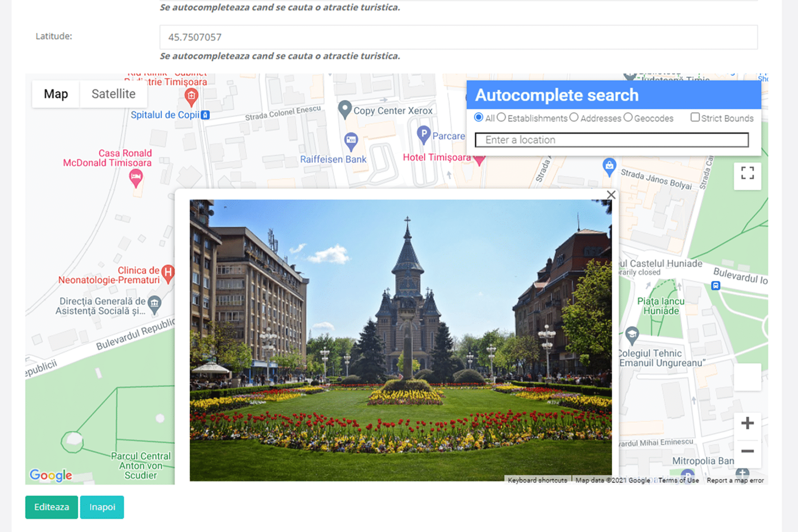Viewport: 798px width, 532px height.
Task: Click Clinica de Neonatologie hospital marker
Action: [168, 273]
